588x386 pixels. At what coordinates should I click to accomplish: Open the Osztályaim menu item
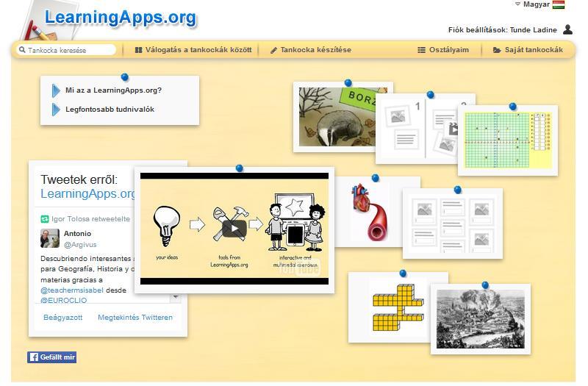pos(443,50)
